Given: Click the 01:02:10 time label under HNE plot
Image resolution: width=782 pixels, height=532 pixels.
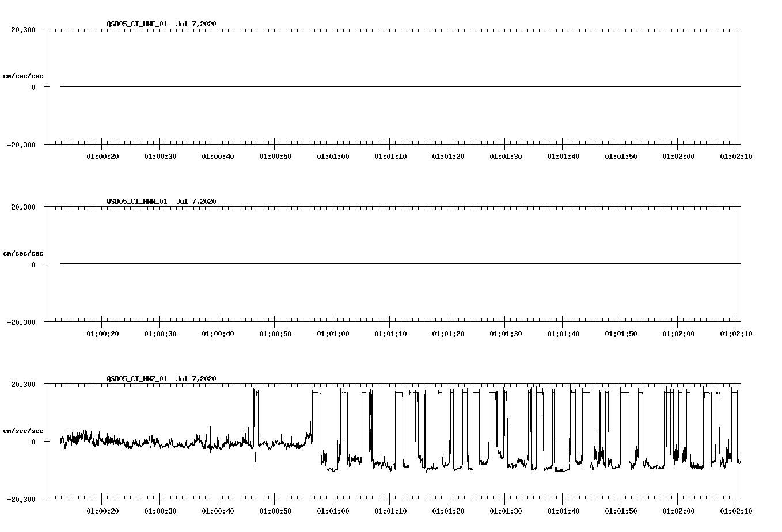Looking at the screenshot, I should point(736,156).
